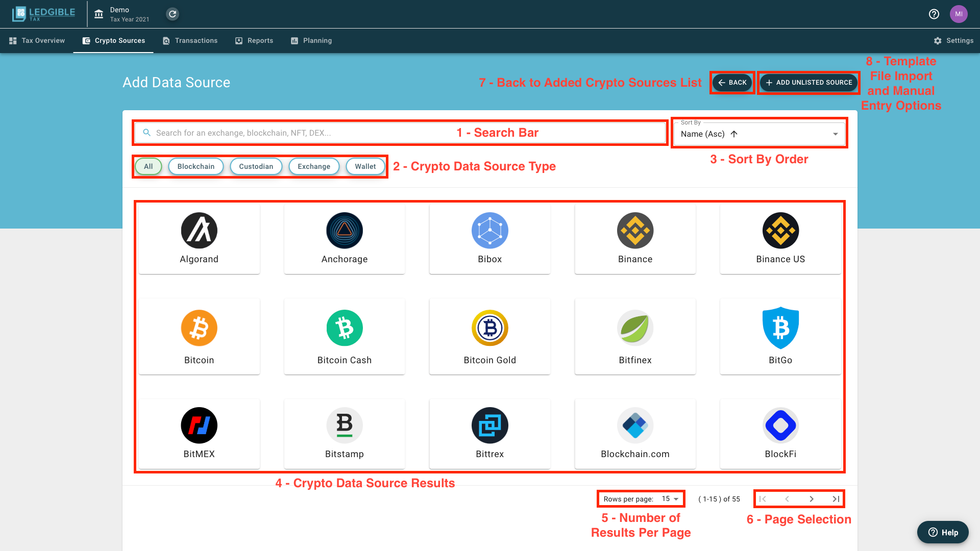Screen dimensions: 980x551
Task: Go to the Reports tab
Action: [x=254, y=41]
